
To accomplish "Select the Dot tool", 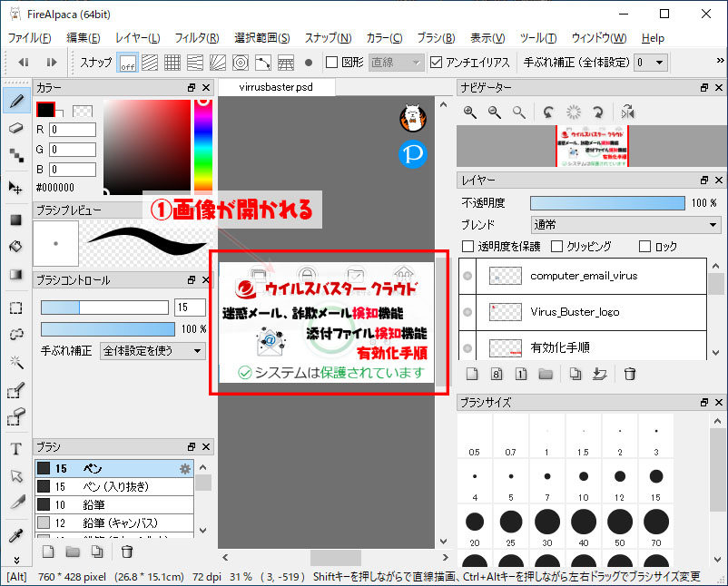I will click(x=16, y=155).
